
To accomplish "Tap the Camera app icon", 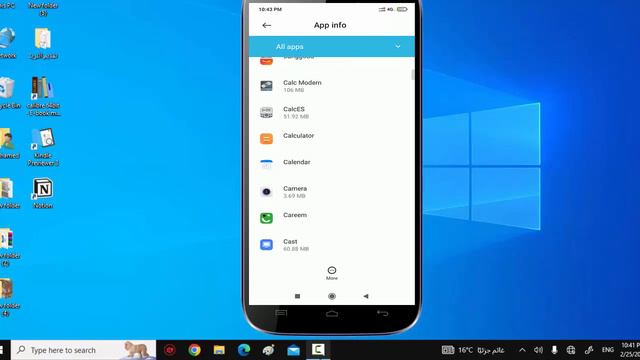I will click(x=266, y=191).
